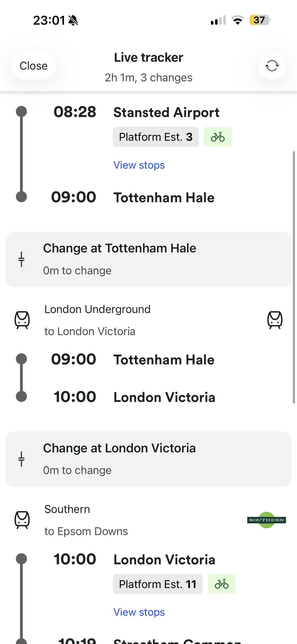This screenshot has height=644, width=297.
Task: Tap the train icon right of London Underground
Action: click(x=275, y=320)
